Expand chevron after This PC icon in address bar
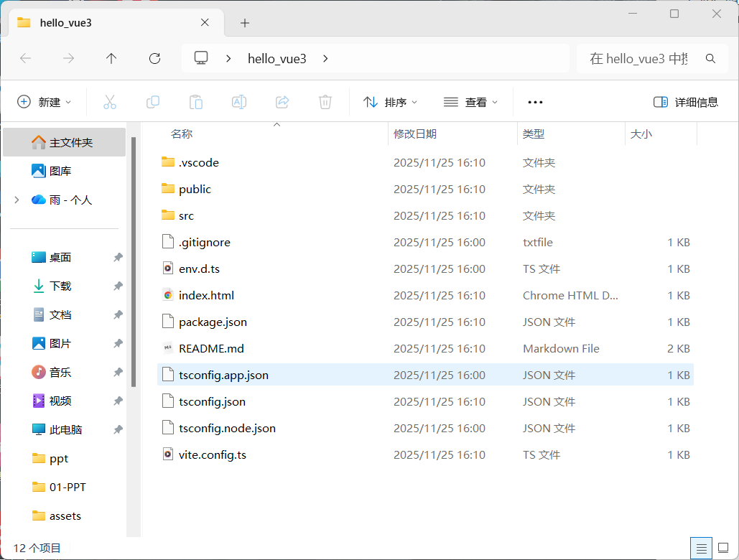The image size is (739, 560). [228, 58]
